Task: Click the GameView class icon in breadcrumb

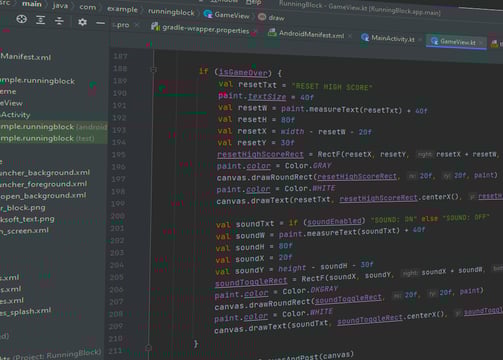Action: point(208,14)
